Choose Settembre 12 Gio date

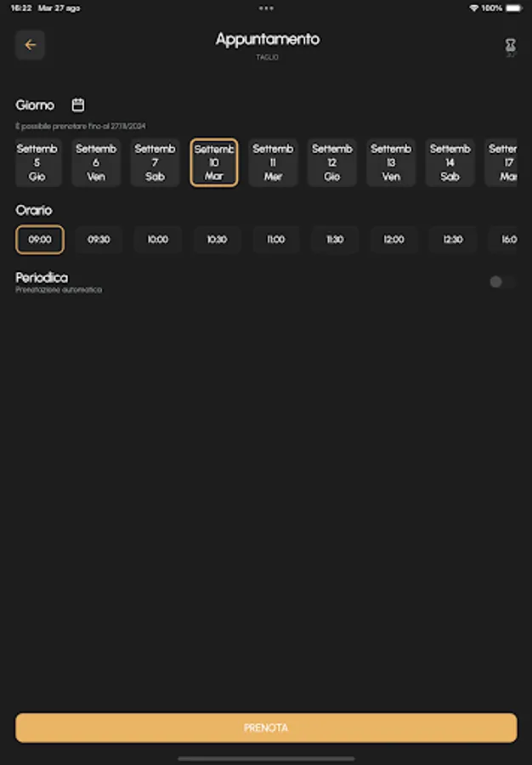(331, 162)
